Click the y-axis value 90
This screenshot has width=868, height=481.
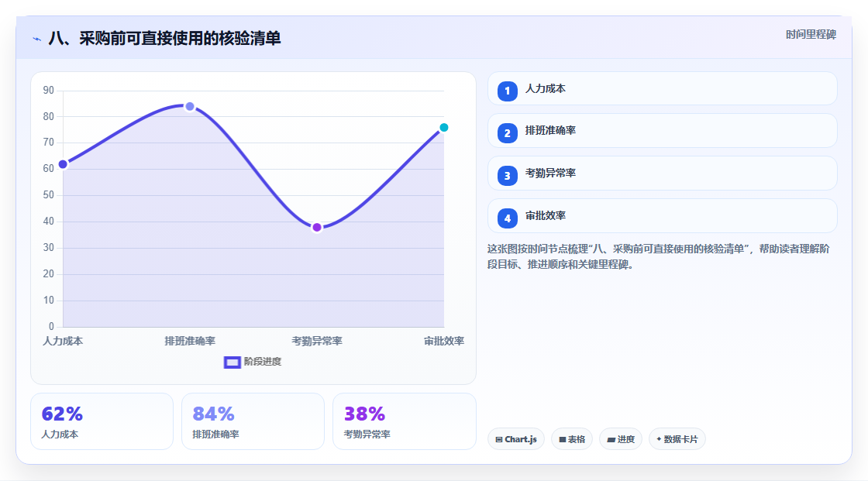coord(49,90)
